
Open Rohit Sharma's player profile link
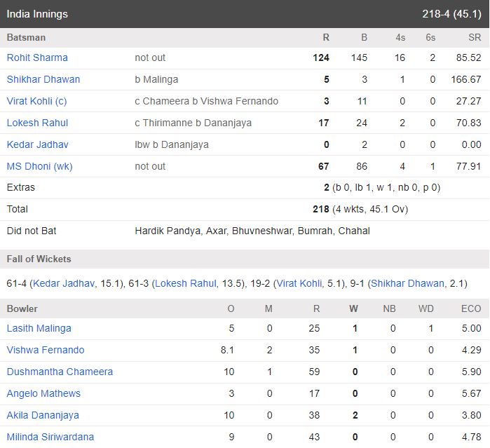pos(37,57)
